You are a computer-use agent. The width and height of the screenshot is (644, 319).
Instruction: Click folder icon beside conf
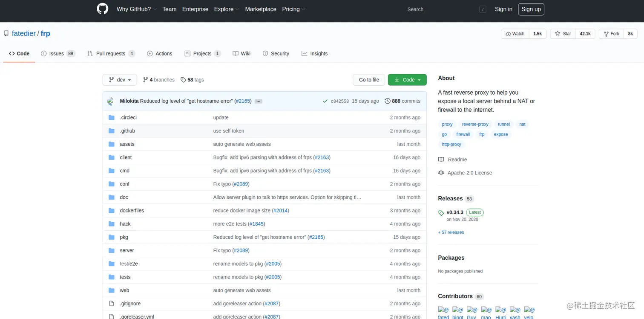coord(112,184)
